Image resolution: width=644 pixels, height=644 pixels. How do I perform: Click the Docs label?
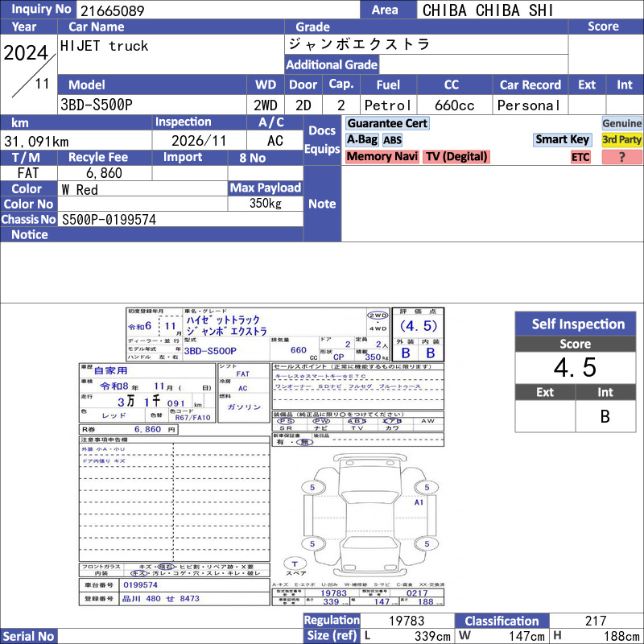point(322,130)
